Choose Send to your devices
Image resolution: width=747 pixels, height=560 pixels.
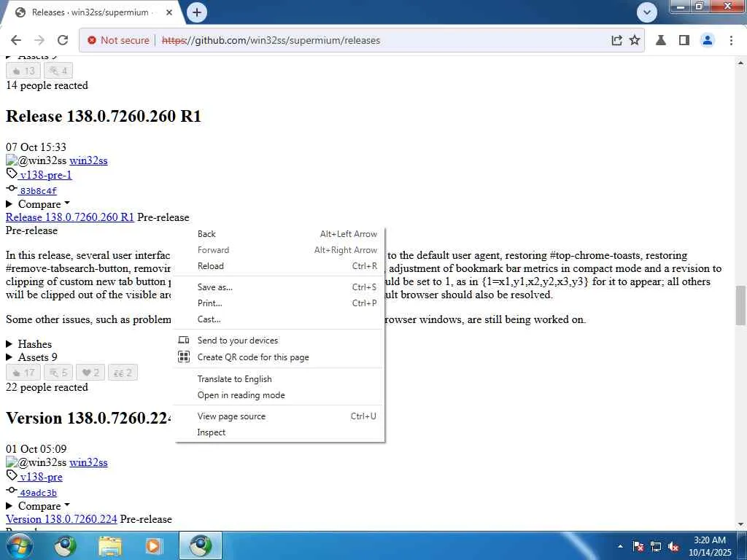point(279,341)
